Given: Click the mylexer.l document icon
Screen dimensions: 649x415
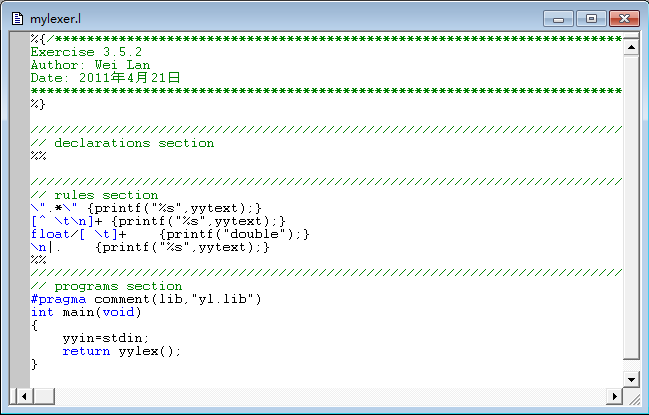Looking at the screenshot, I should point(17,19).
